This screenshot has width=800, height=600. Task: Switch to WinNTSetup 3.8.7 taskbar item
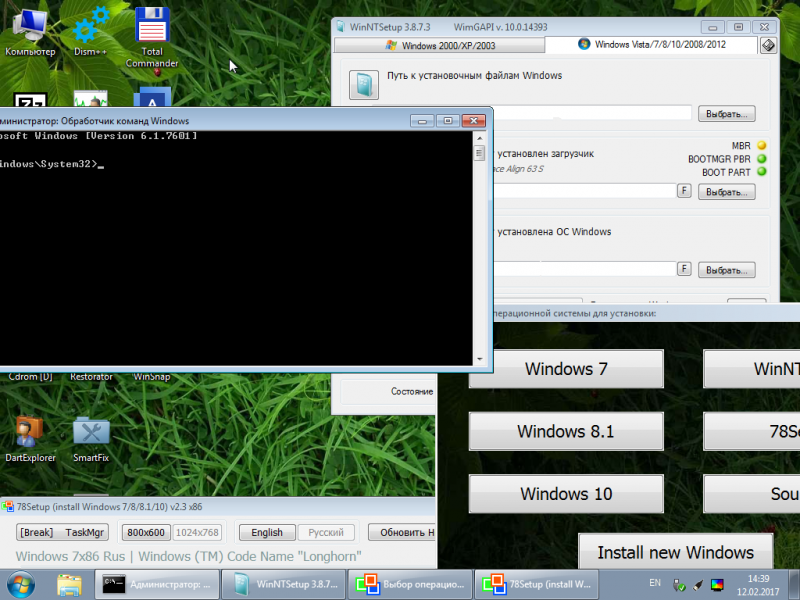coord(285,585)
